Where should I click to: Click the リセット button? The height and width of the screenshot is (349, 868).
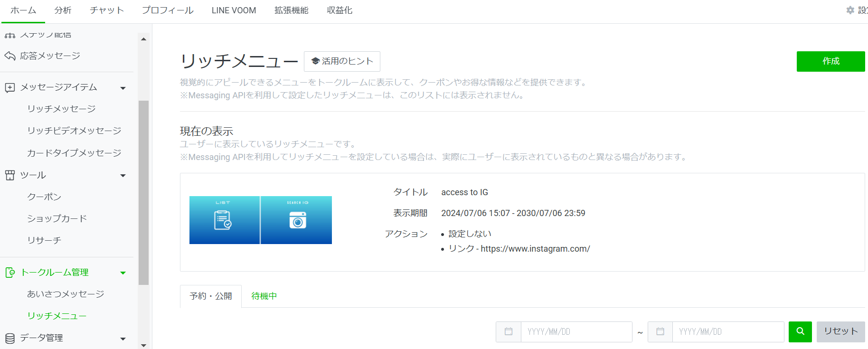[x=840, y=331]
